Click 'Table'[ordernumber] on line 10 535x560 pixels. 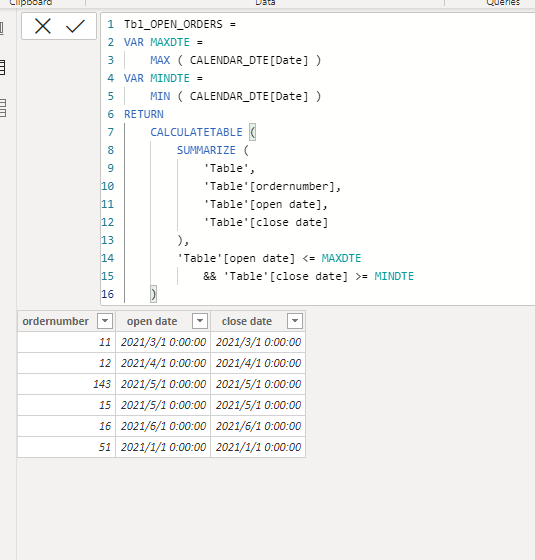(x=269, y=186)
